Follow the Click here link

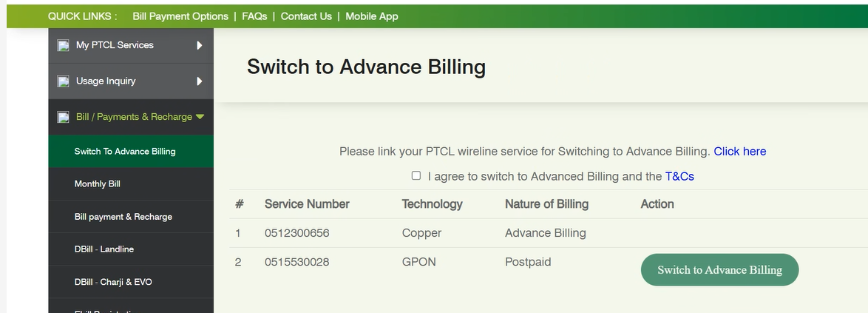739,152
